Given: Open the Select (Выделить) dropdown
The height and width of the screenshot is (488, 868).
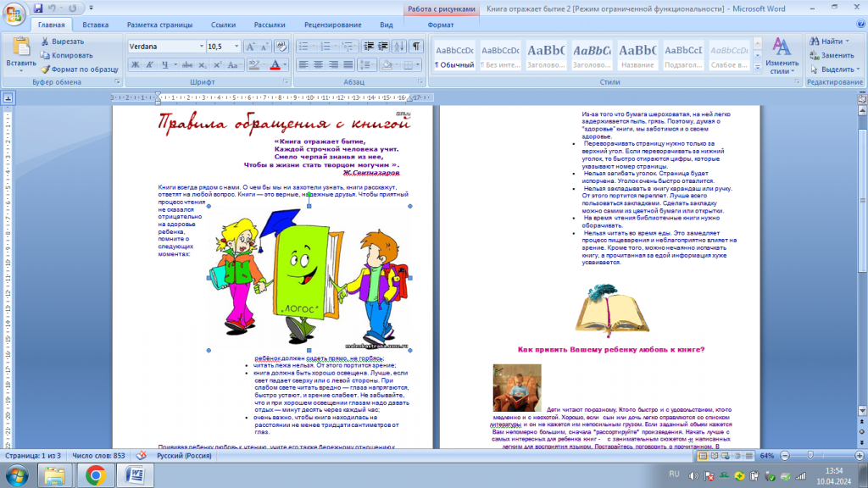Looking at the screenshot, I should tap(835, 69).
